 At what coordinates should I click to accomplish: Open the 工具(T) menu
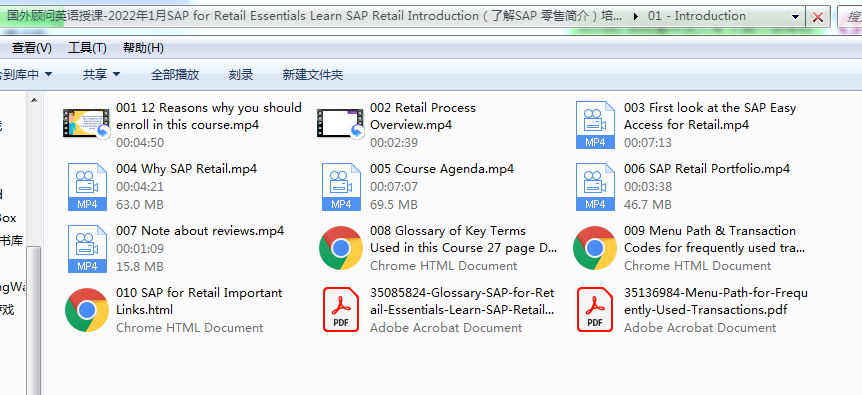click(87, 48)
